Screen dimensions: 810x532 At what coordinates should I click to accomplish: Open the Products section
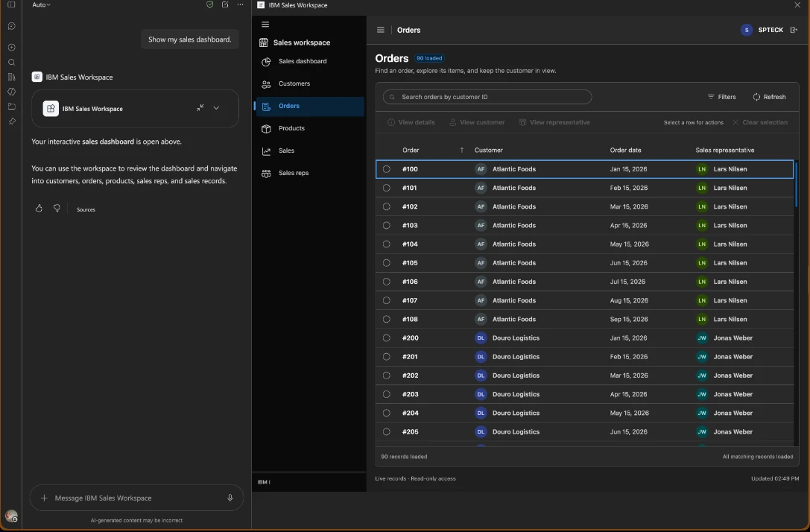310,129
